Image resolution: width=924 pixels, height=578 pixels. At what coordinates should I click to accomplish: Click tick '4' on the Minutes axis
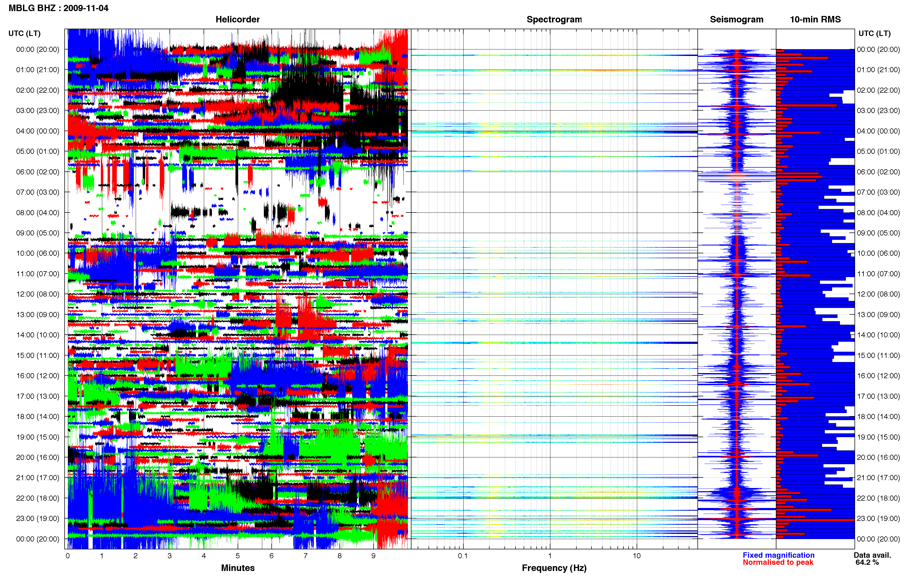tap(204, 556)
